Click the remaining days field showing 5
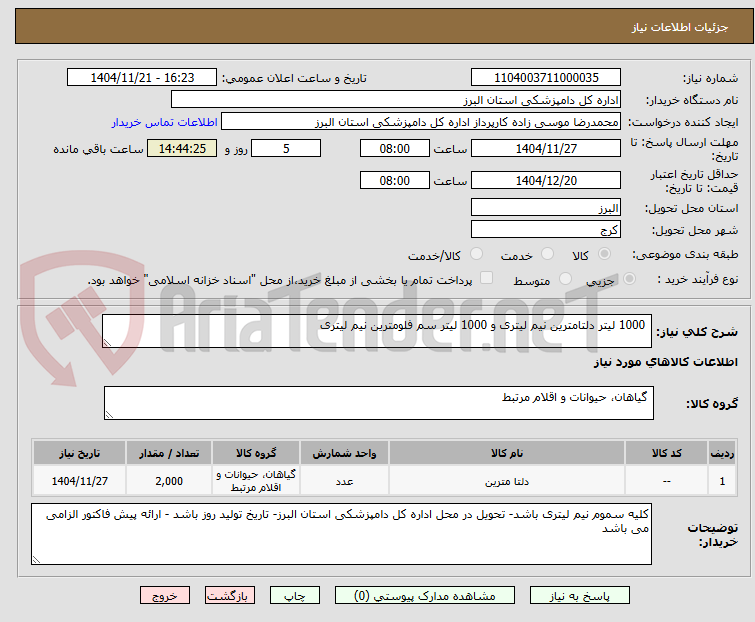The image size is (755, 622). pos(286,148)
